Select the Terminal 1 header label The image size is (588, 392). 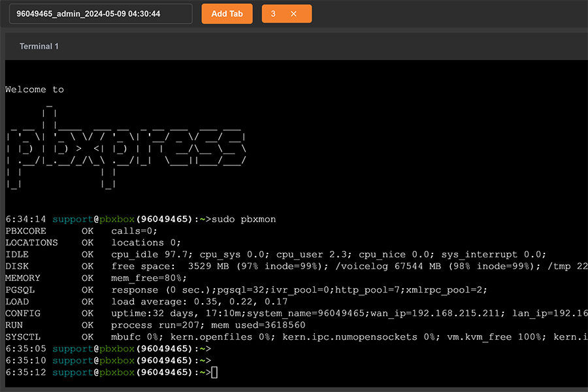click(x=39, y=46)
